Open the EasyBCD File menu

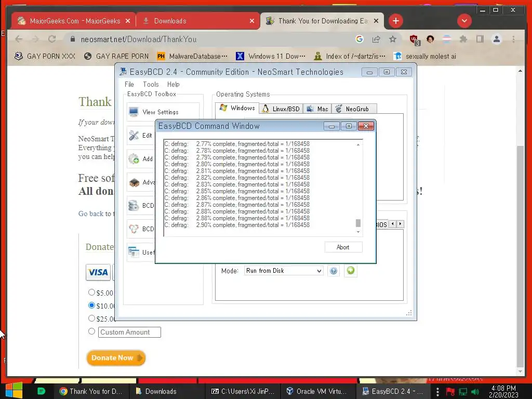click(x=129, y=84)
